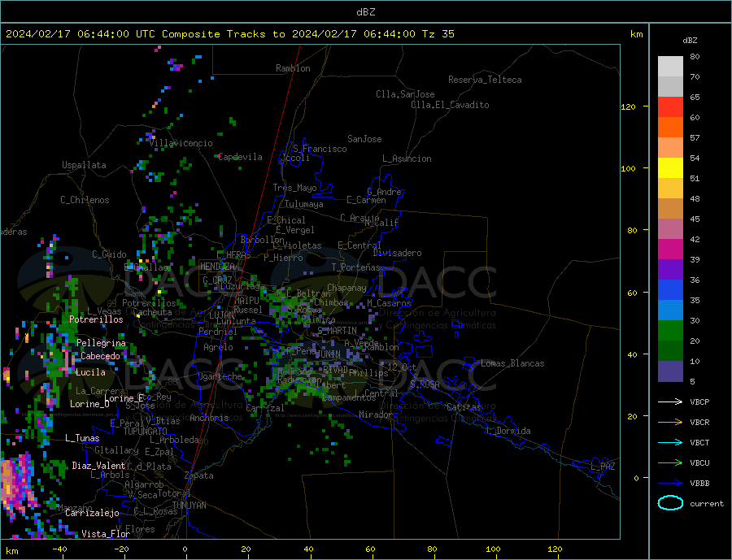
Task: Click the white VBCP arrow legend icon
Action: tap(670, 402)
